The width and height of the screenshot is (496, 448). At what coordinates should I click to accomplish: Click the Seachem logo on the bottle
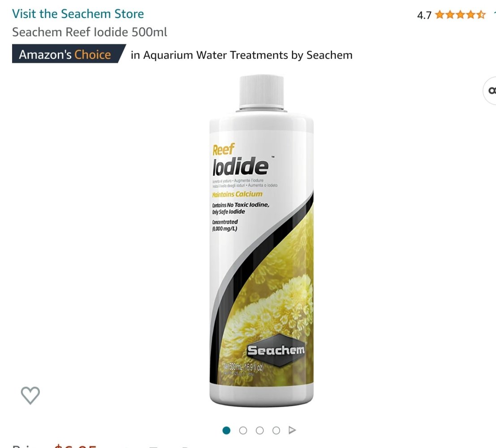(x=276, y=350)
